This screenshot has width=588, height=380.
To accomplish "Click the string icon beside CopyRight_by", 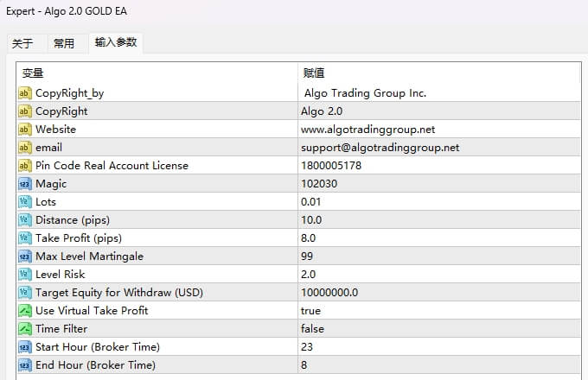I will [x=25, y=93].
